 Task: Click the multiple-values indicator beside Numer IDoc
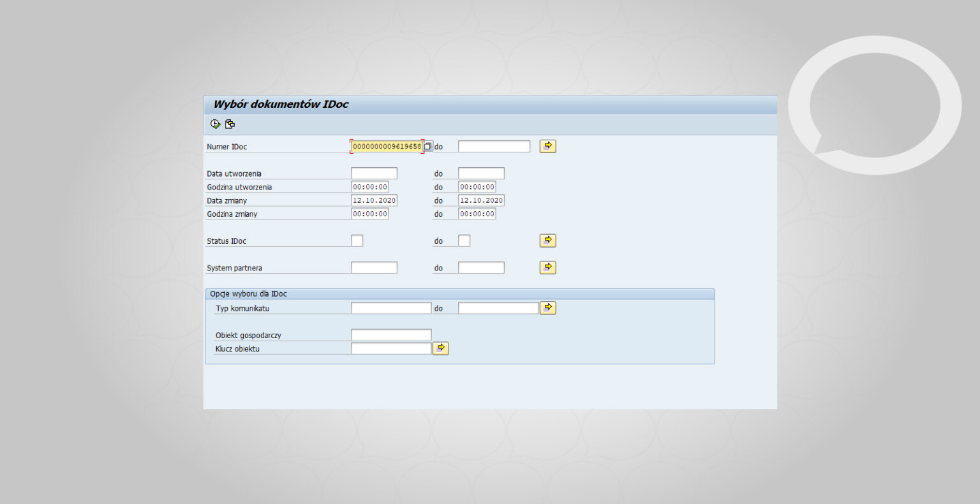coord(429,146)
